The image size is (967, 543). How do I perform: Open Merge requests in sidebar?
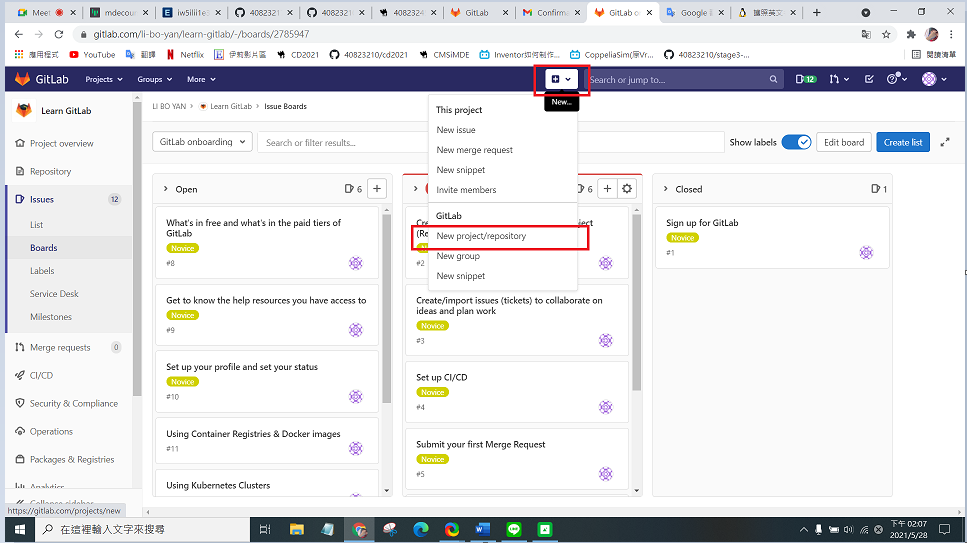(60, 347)
